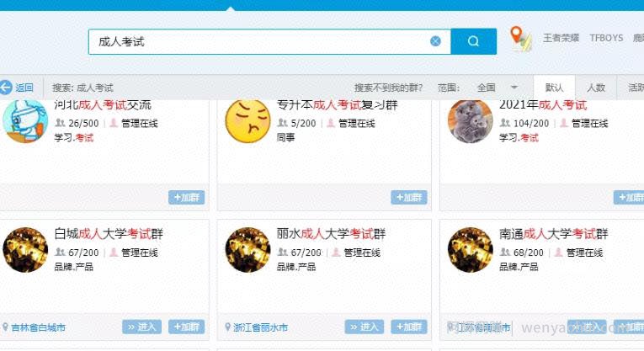Open group title 河北成人考试交流
644x351 pixels.
103,104
